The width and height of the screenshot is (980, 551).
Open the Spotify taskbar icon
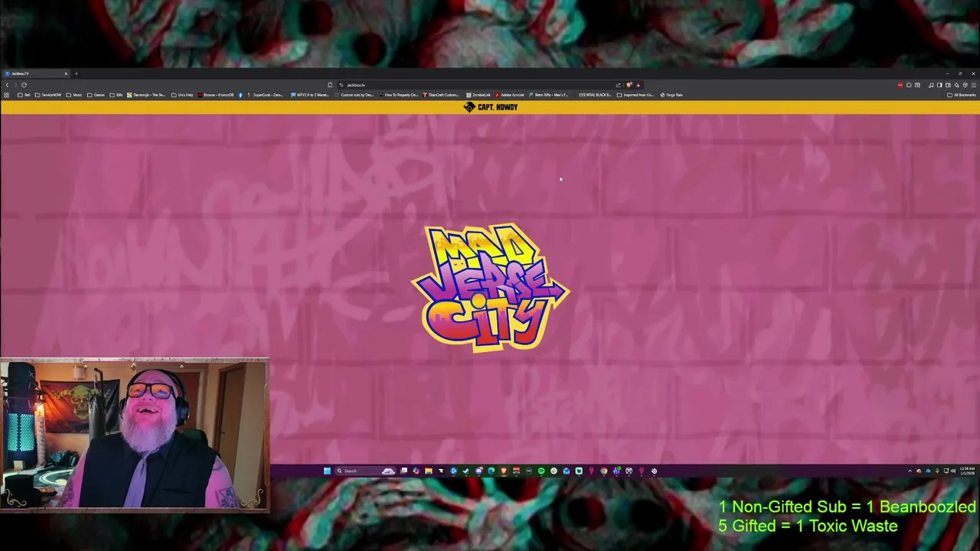pos(541,471)
